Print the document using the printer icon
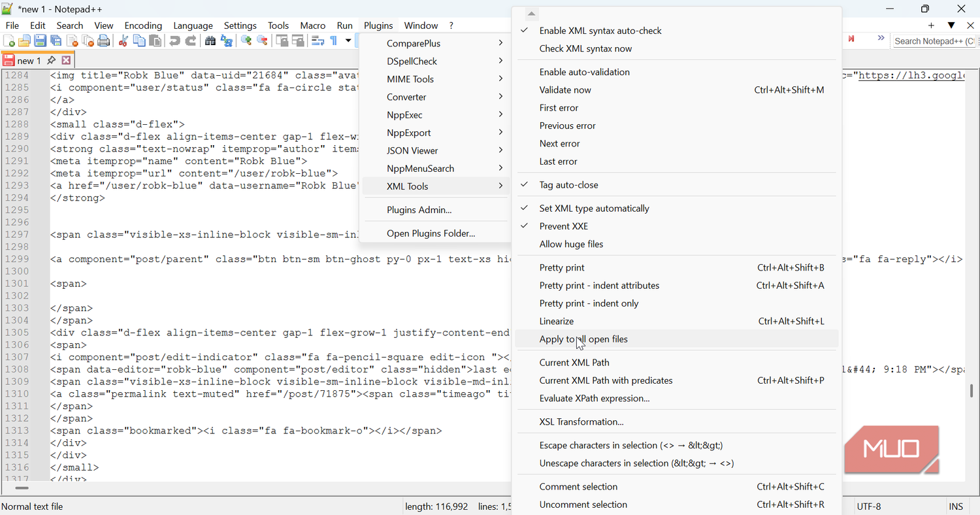Viewport: 980px width, 515px height. pos(103,41)
